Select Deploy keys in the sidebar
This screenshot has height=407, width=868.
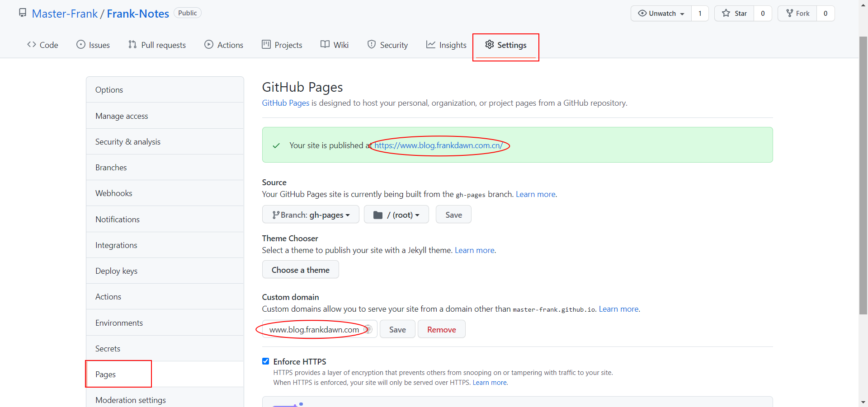pyautogui.click(x=165, y=271)
